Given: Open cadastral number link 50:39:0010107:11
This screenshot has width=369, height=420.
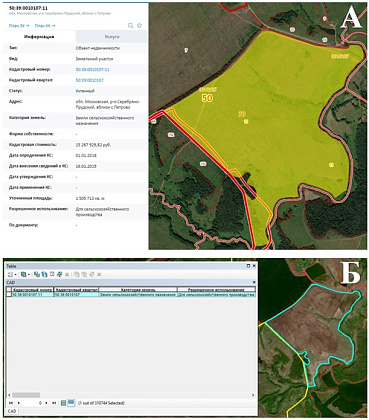Looking at the screenshot, I should coord(92,69).
